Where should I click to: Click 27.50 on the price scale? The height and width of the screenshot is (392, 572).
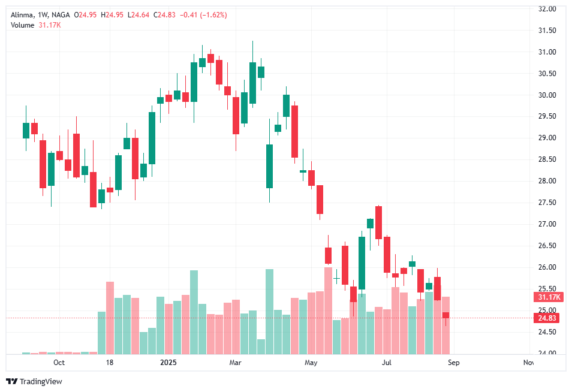click(548, 203)
